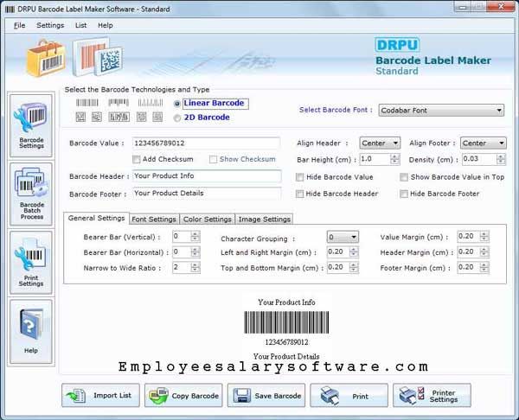This screenshot has width=519, height=420.
Task: Adjust the Bar Height stepper
Action: pyautogui.click(x=394, y=159)
